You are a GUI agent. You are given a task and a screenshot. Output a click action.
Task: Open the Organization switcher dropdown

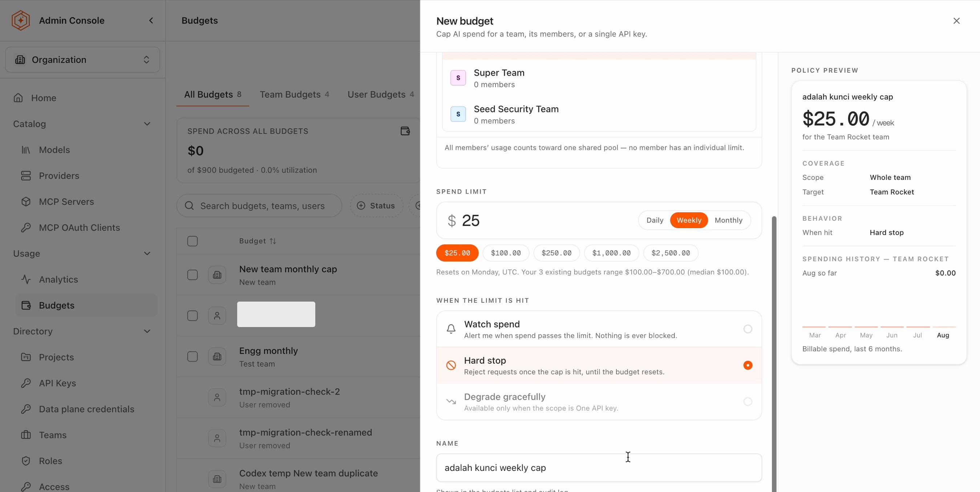pyautogui.click(x=82, y=60)
